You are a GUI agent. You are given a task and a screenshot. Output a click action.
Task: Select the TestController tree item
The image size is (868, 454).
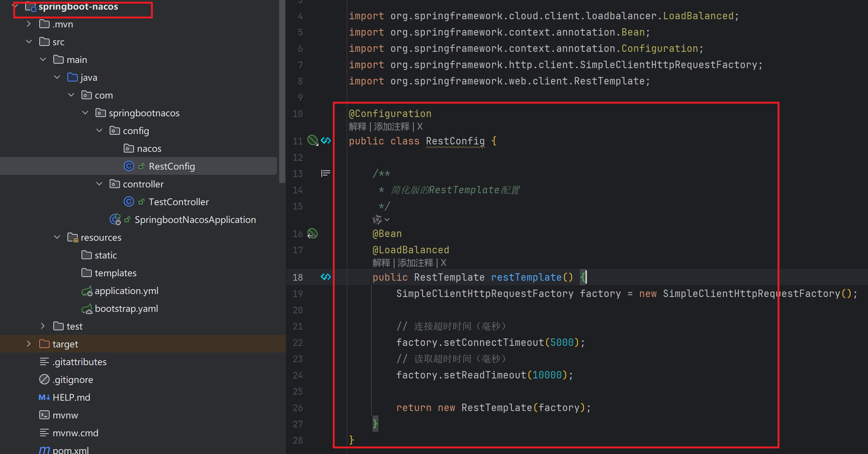[x=178, y=202]
